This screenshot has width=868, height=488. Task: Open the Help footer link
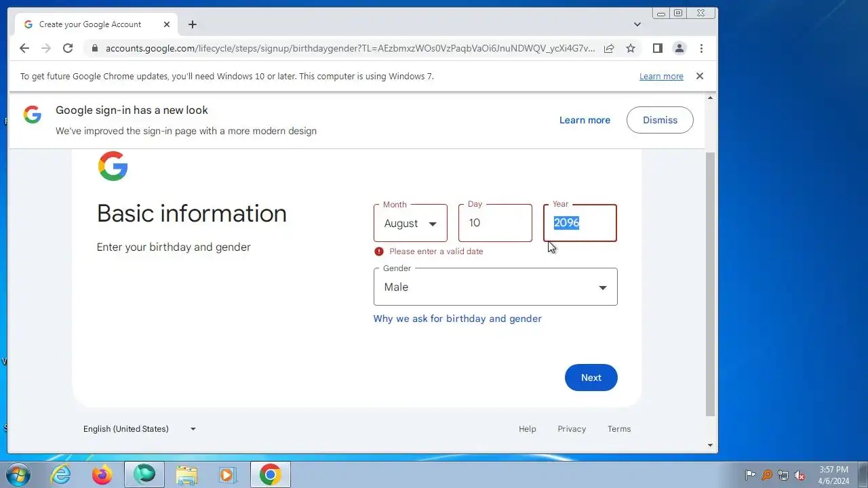pyautogui.click(x=528, y=429)
